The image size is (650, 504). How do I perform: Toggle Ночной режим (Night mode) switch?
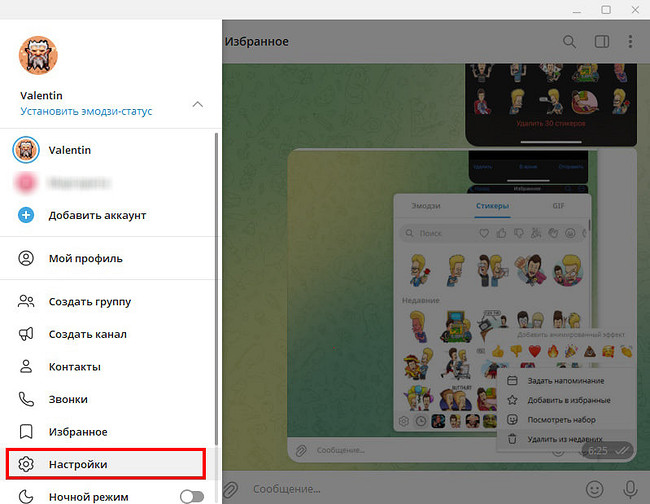click(191, 496)
